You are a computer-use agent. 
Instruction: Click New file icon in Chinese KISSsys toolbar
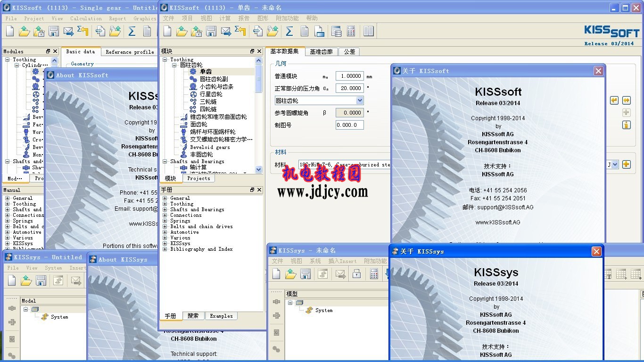[276, 274]
